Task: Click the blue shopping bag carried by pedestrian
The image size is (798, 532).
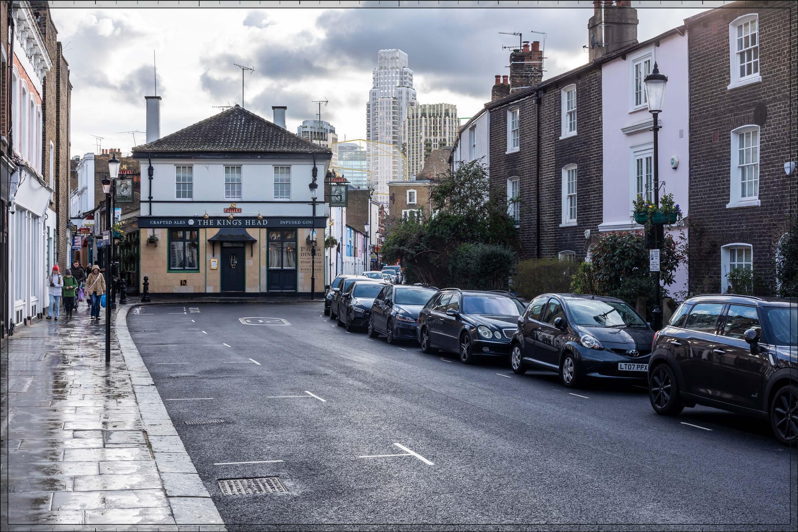Action: [103, 300]
